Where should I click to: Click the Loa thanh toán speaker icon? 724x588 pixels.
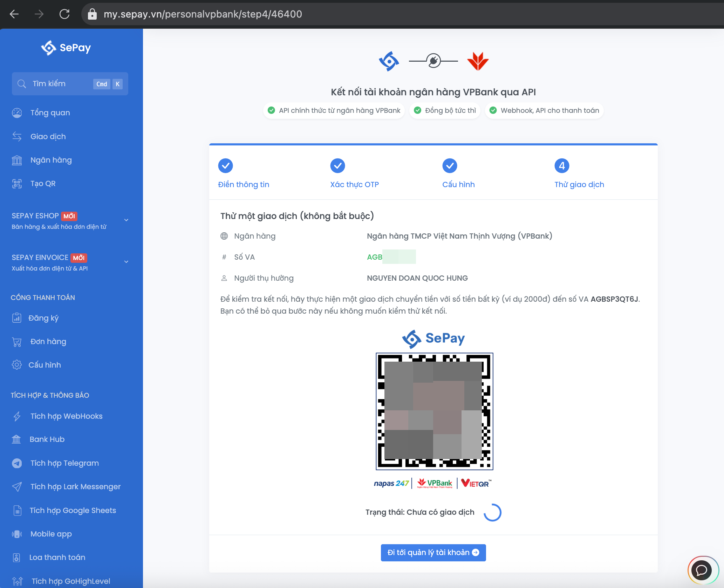[x=16, y=558]
